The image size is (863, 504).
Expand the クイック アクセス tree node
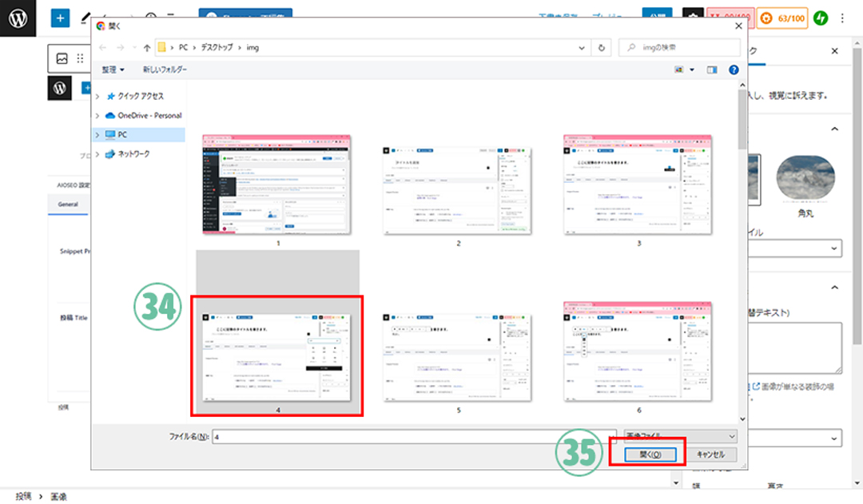pos(98,96)
